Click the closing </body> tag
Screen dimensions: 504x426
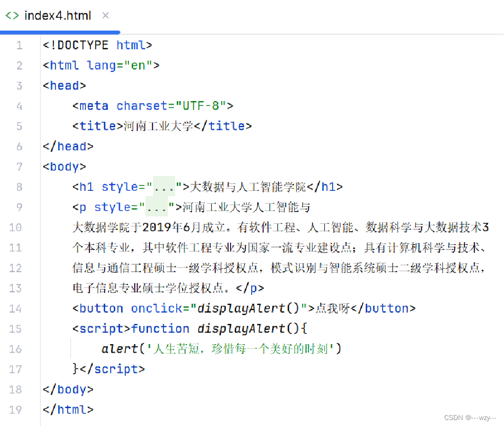tap(68, 390)
